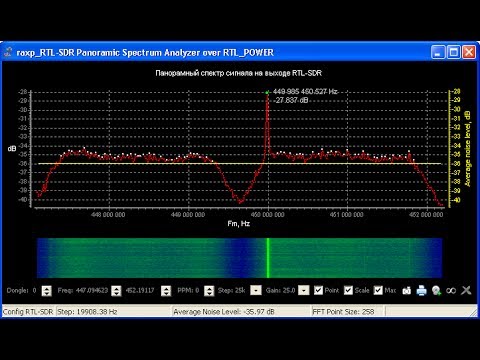The image size is (480, 360).
Task: Click the gray X icon in toolbar
Action: coord(466,290)
